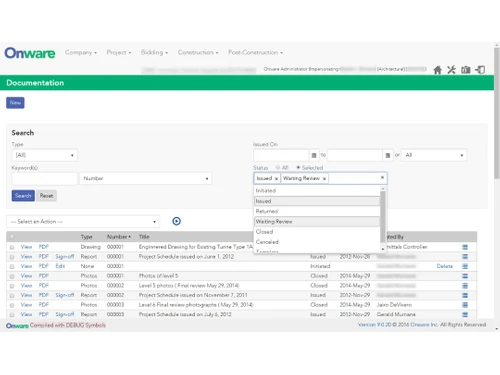Viewport: 500px width, 375px height.
Task: Expand the Project menu
Action: (119, 52)
